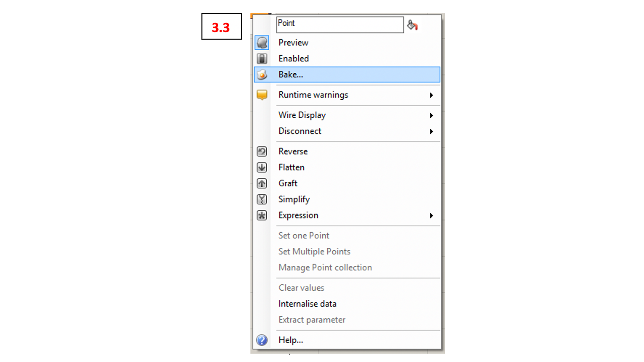
Task: Click Set Multiple Points button
Action: click(x=314, y=251)
